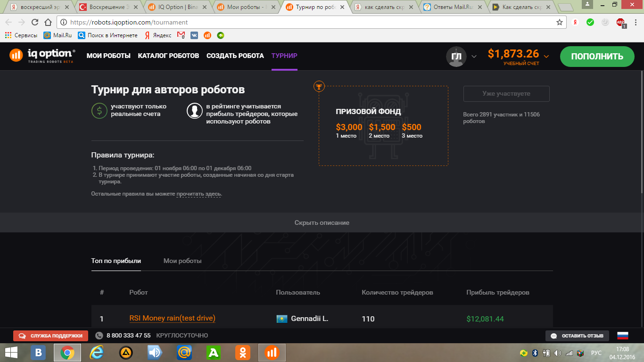Open the Windows Start button
This screenshot has width=644, height=362.
[x=11, y=353]
